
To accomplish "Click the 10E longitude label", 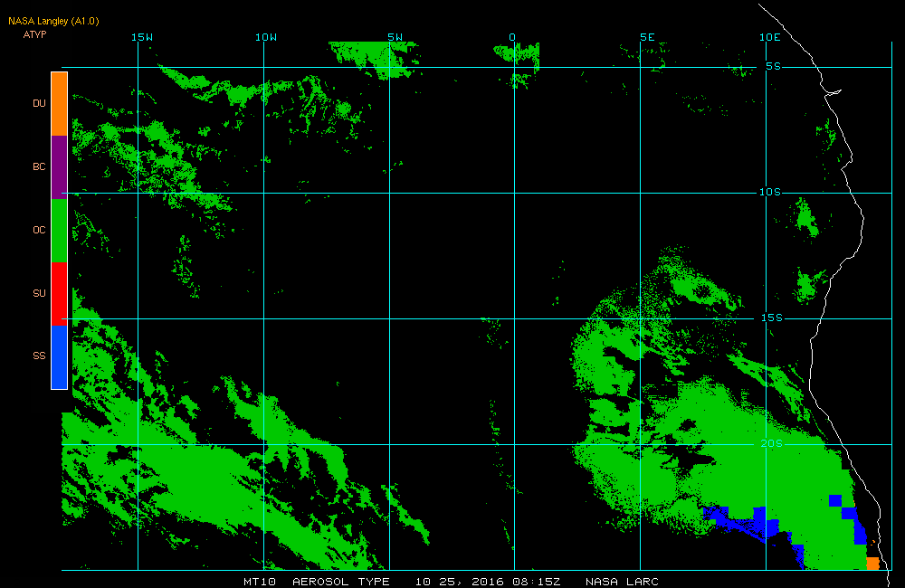I will click(770, 37).
